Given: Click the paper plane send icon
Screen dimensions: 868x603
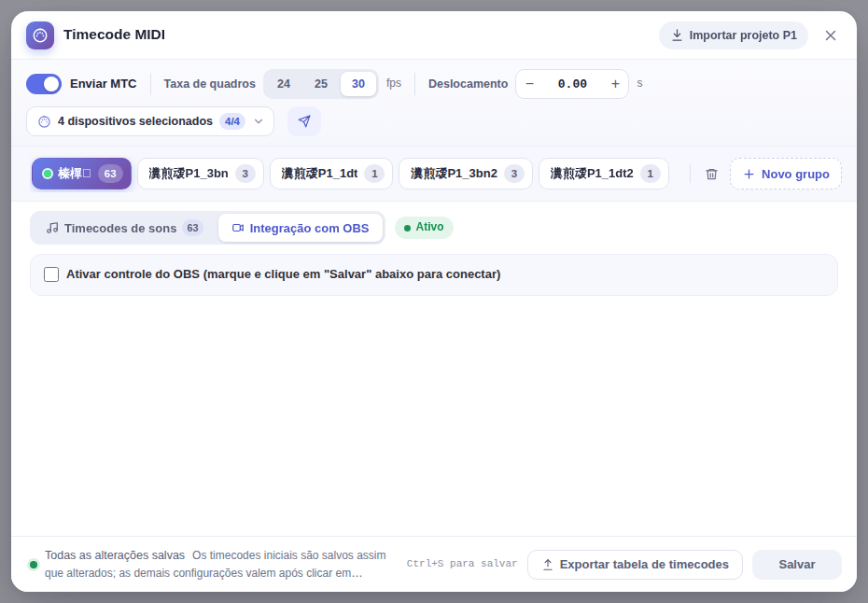Looking at the screenshot, I should coord(304,121).
